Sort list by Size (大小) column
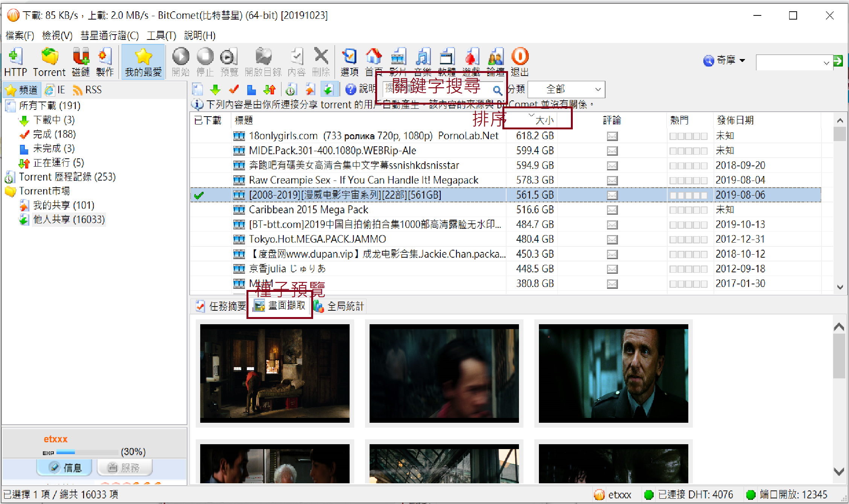 (x=532, y=120)
